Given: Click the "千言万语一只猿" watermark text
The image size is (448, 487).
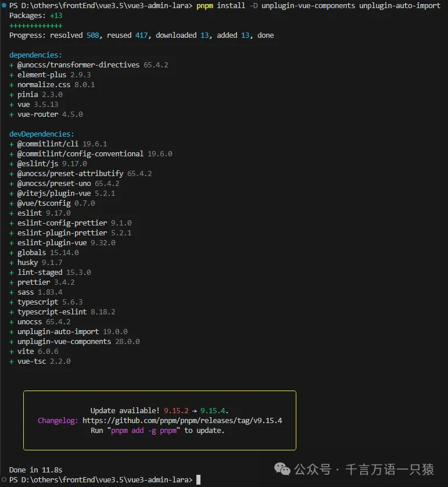Looking at the screenshot, I should (389, 469).
